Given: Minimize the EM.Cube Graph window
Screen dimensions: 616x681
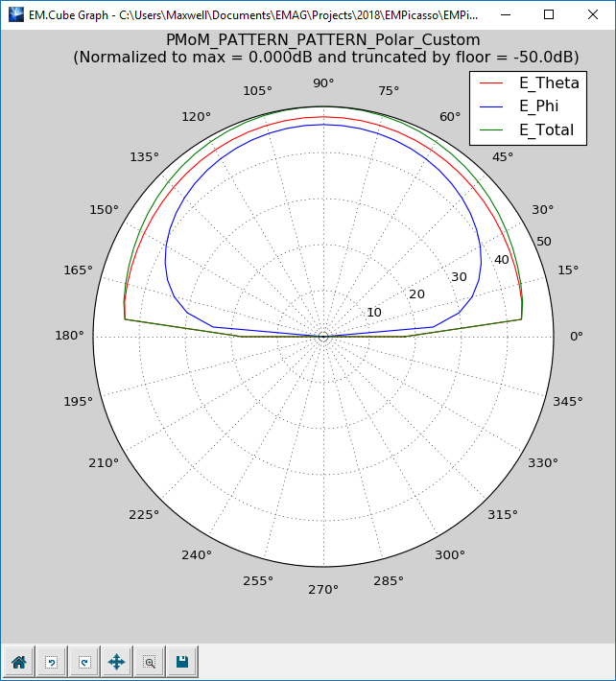Looking at the screenshot, I should tap(506, 14).
